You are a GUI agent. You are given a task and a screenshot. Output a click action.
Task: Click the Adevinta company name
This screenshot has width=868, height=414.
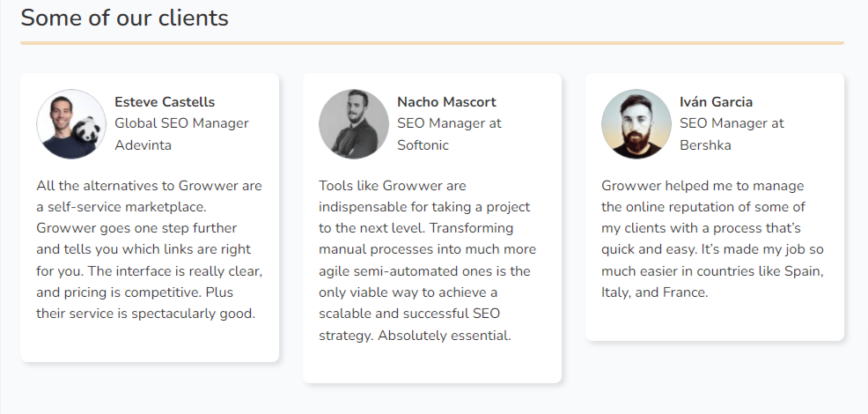(143, 145)
